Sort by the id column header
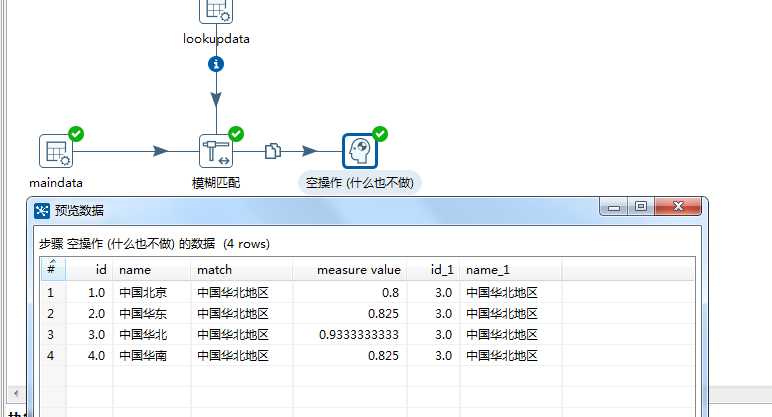 point(90,269)
